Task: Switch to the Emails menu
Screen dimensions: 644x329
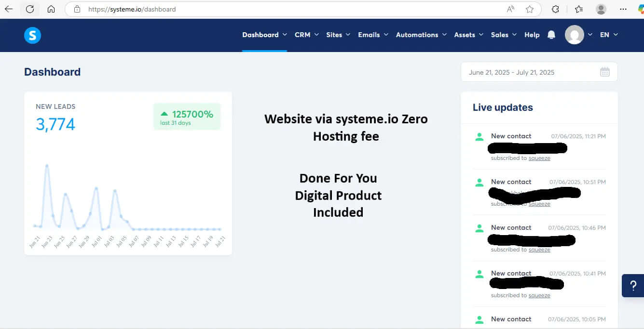Action: [370, 35]
